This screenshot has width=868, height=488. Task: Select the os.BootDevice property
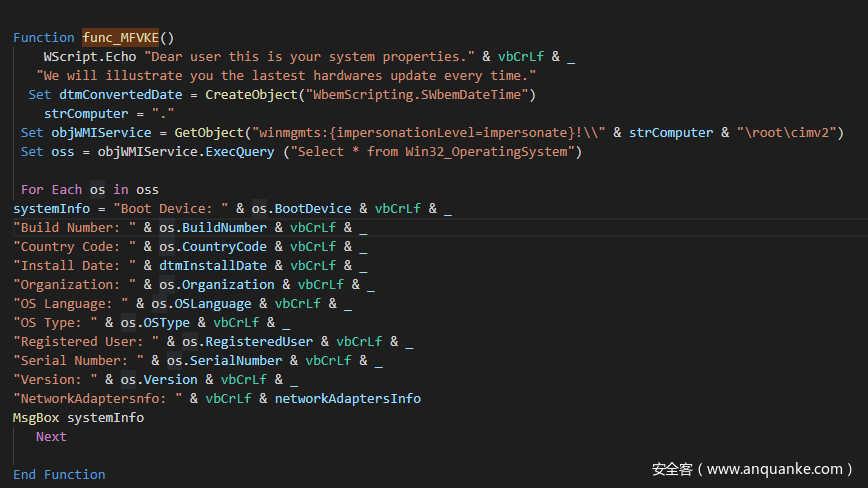pos(298,209)
